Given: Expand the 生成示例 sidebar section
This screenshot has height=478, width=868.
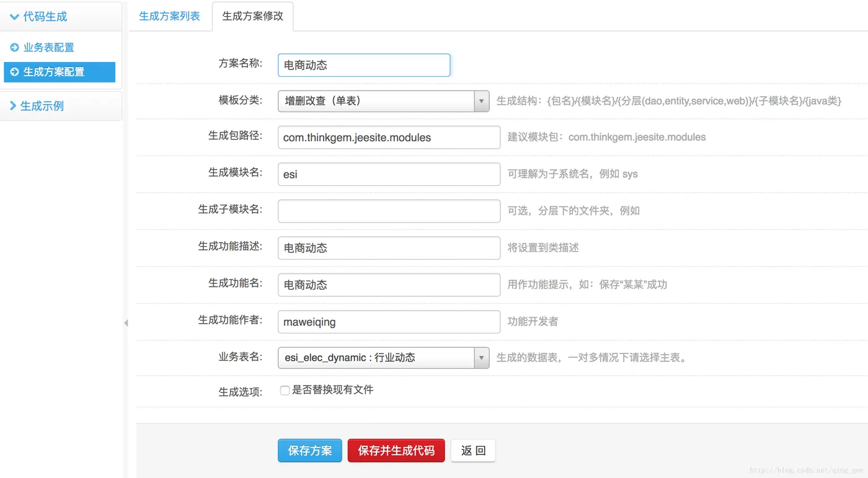Looking at the screenshot, I should click(14, 105).
